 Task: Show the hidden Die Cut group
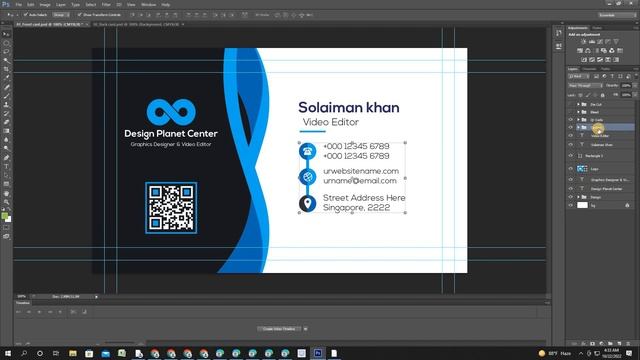click(571, 104)
